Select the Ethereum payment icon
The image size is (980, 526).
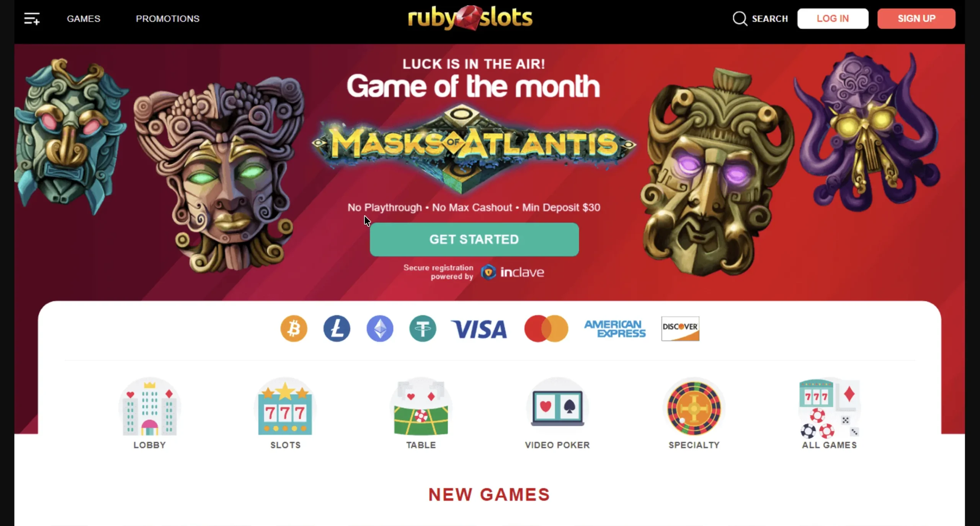[380, 328]
